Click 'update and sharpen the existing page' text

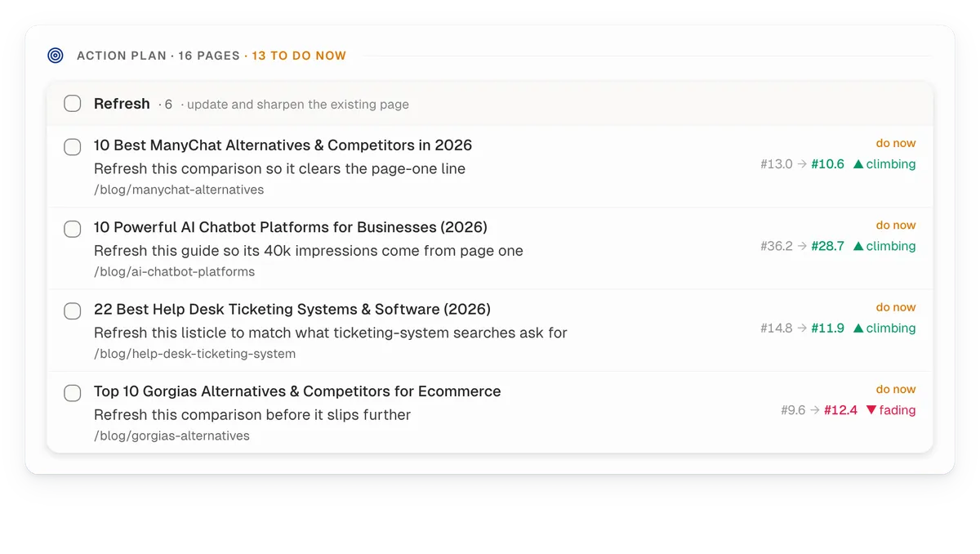298,105
